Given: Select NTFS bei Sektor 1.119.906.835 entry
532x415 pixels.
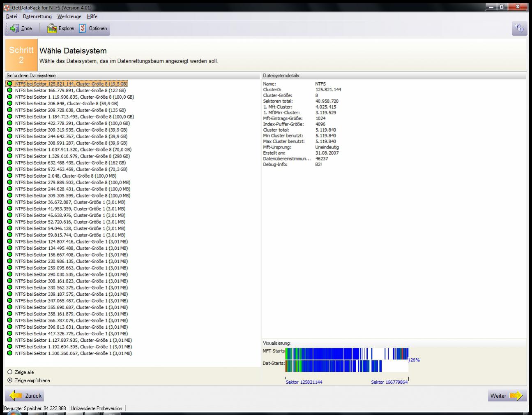Looking at the screenshot, I should [71, 97].
